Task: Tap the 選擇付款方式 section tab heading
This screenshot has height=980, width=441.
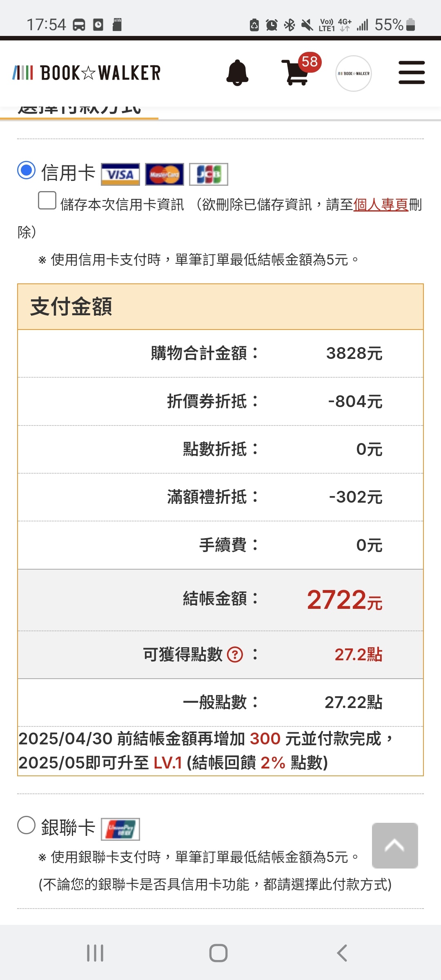Action: tap(80, 110)
